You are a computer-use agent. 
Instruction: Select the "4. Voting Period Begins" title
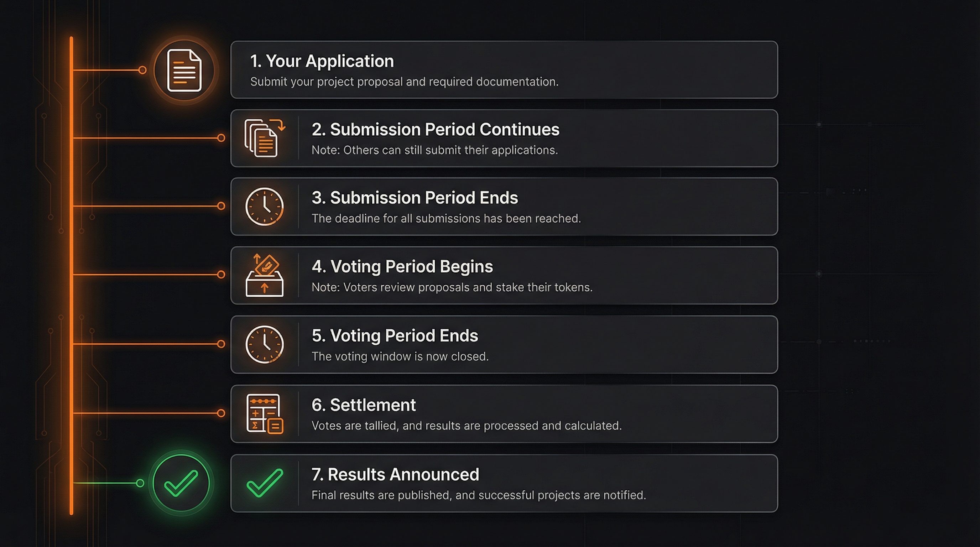pos(402,267)
